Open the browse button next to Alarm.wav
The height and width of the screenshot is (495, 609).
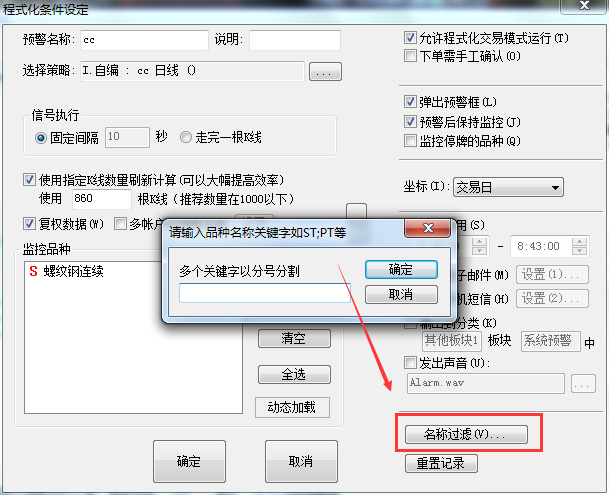[583, 384]
